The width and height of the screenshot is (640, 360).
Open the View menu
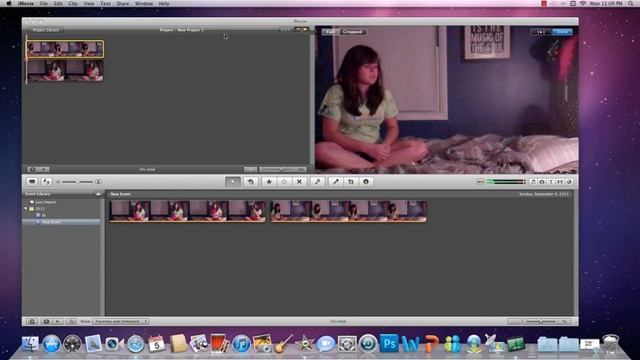(89, 3)
